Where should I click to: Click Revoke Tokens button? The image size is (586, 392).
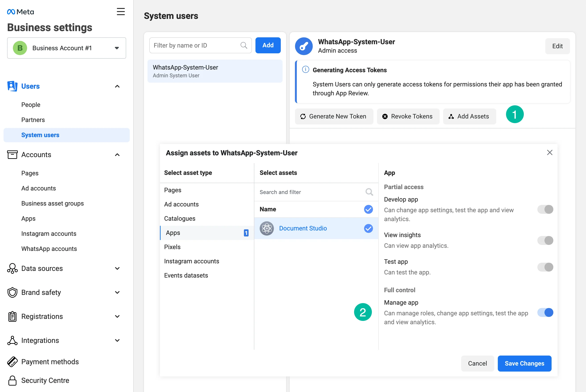coord(408,116)
